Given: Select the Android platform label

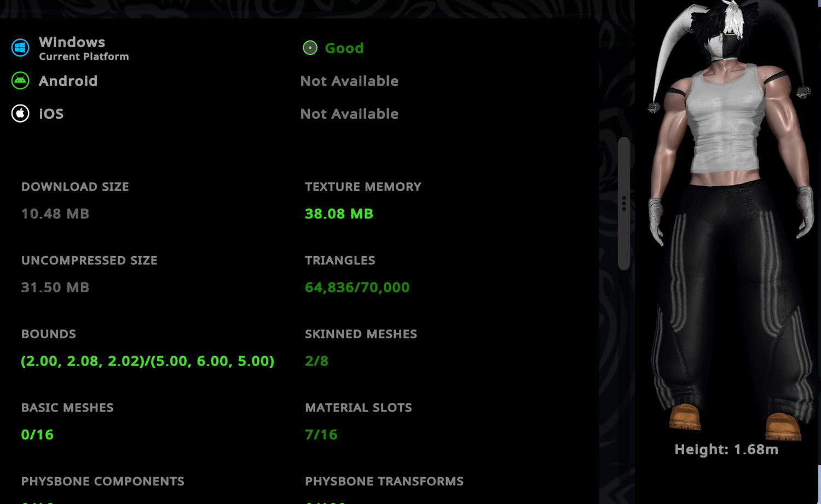Looking at the screenshot, I should tap(68, 81).
